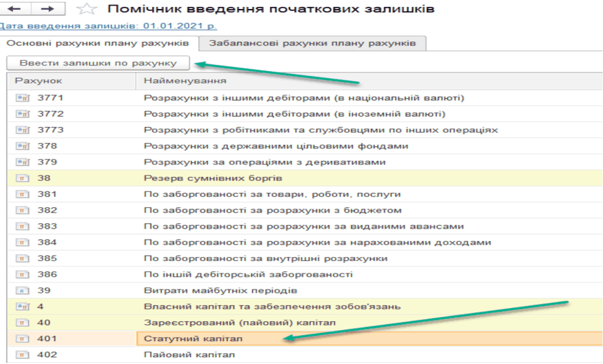Image resolution: width=603 pixels, height=364 pixels.
Task: Sort by the Рахунок column header
Action: 39,82
